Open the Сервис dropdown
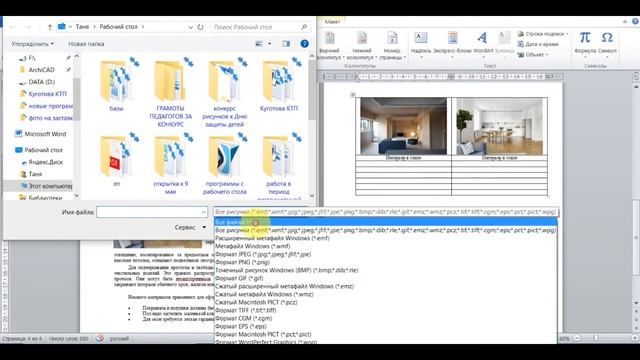The width and height of the screenshot is (640, 360). coord(190,227)
